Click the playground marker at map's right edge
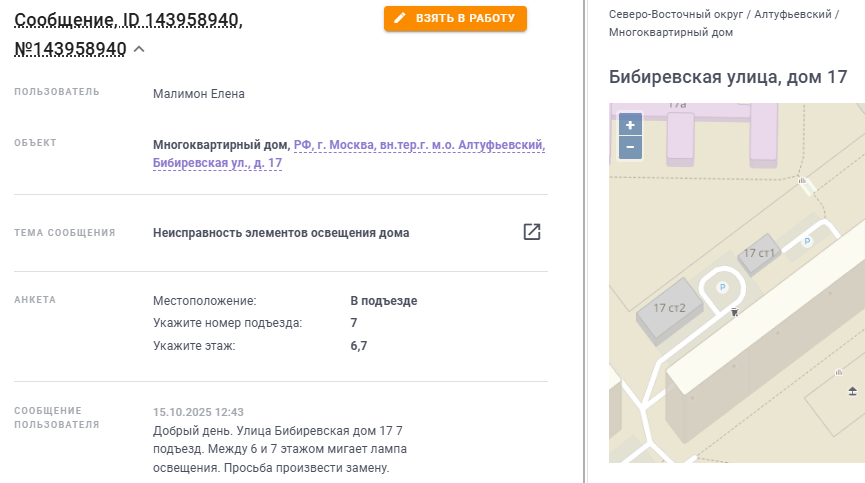This screenshot has height=483, width=865. pos(852,390)
